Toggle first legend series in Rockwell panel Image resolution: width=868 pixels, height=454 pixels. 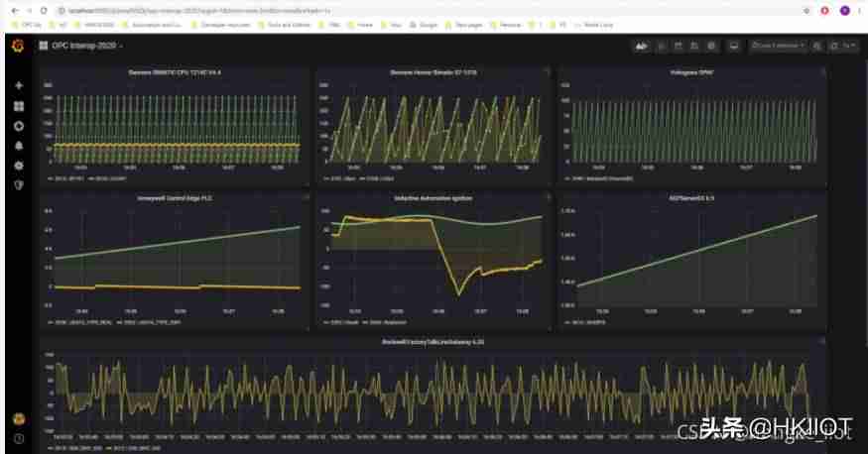tap(74, 448)
